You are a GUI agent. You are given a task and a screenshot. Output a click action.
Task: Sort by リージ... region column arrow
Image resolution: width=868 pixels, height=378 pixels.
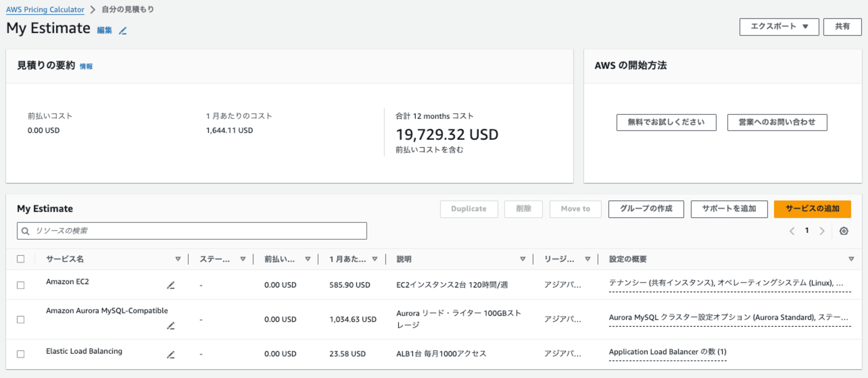coord(588,259)
